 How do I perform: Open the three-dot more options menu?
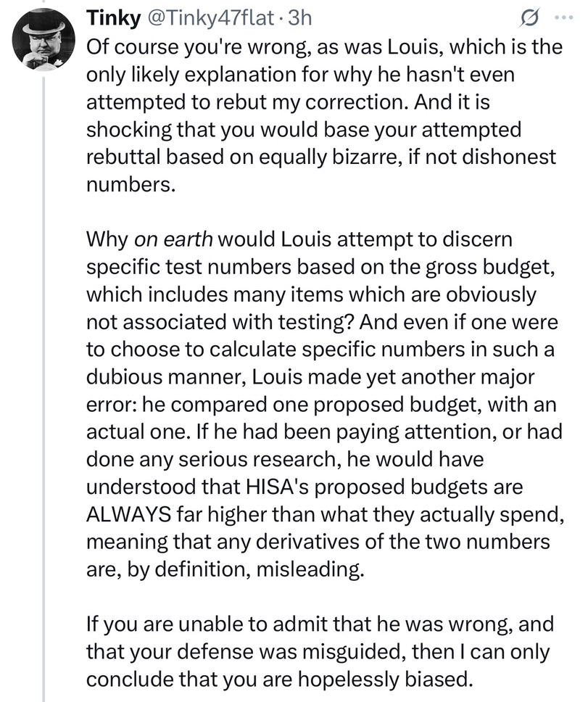coord(569,17)
